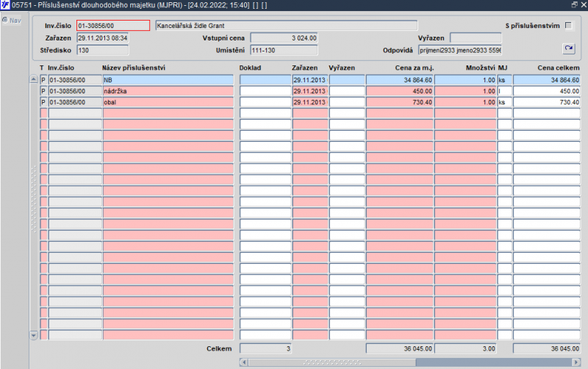Screen dimensions: 588x369
Task: Select the nádržka accessory row name
Action: click(168, 91)
